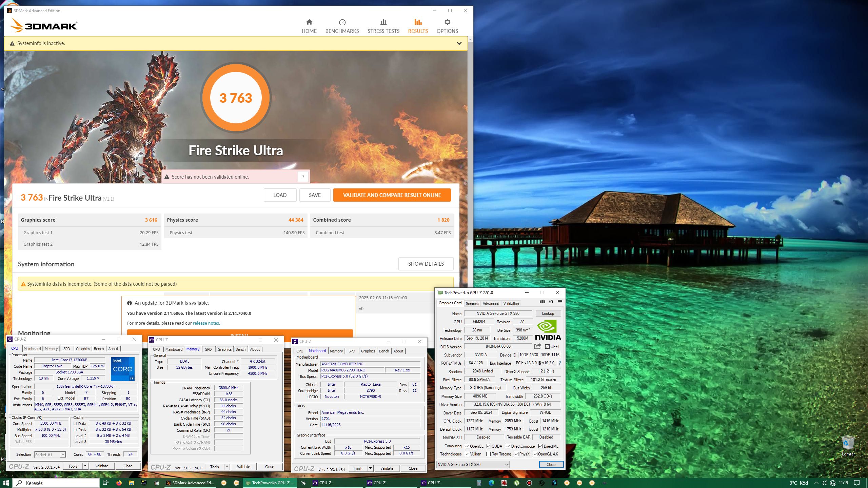868x488 pixels.
Task: Click the Intel Core i7 badge in CPU-Z
Action: (123, 369)
